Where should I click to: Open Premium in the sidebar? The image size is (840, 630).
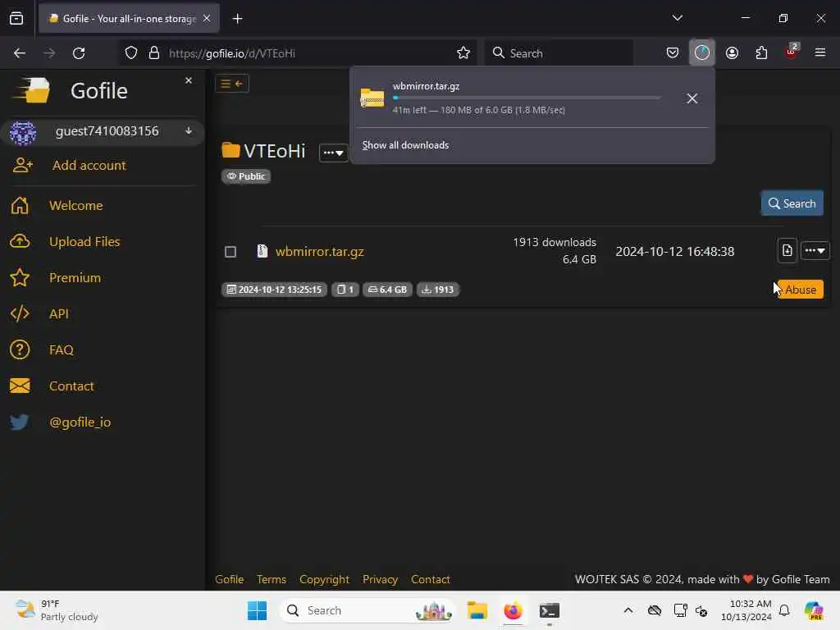pyautogui.click(x=75, y=277)
